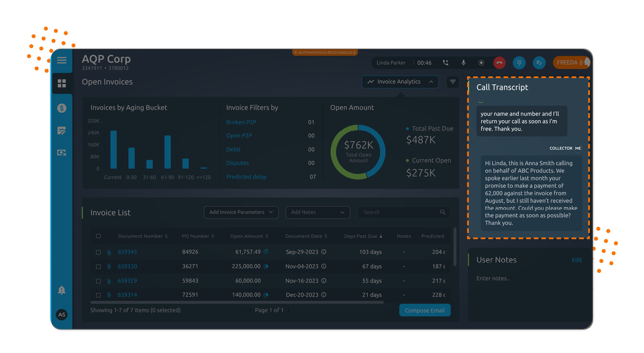Open the hamburger menu in sidebar
Viewport: 644px width, 353px height.
(x=62, y=60)
